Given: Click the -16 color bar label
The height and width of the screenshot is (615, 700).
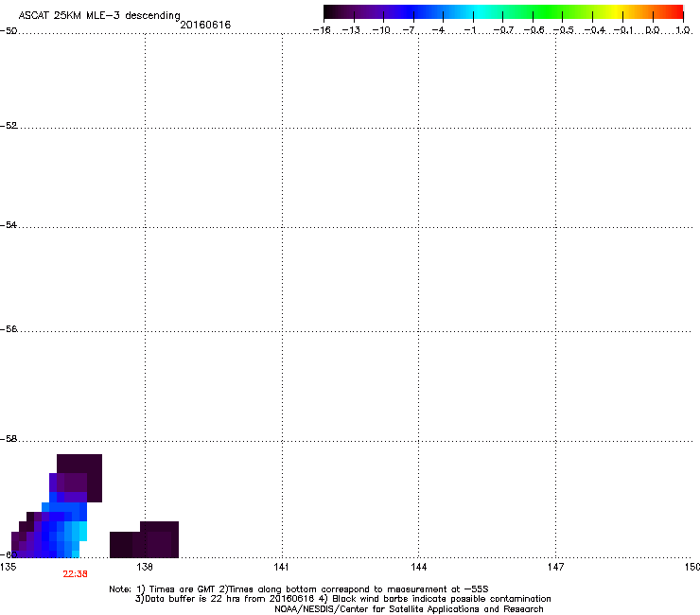Looking at the screenshot, I should (322, 30).
